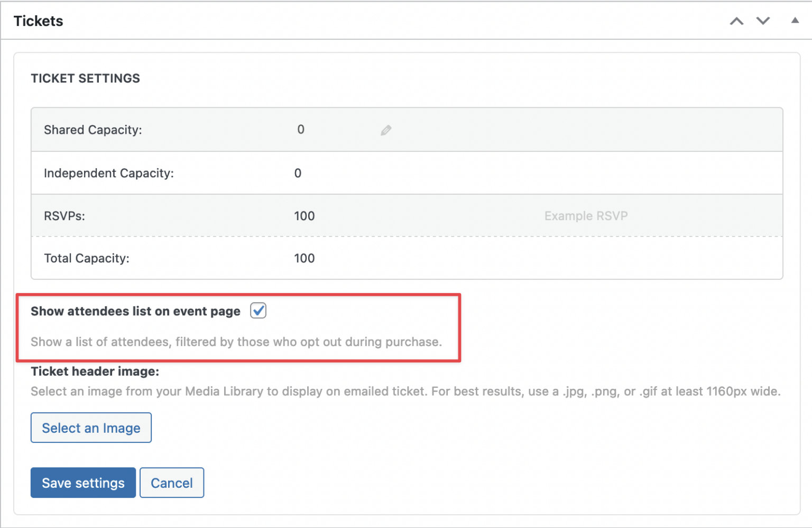Collapse the Tickets panel
Screen dimensions: 812x528
pyautogui.click(x=795, y=21)
